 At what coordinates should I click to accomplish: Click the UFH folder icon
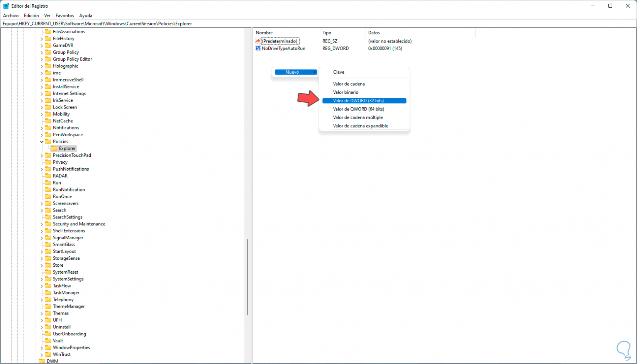(x=48, y=320)
